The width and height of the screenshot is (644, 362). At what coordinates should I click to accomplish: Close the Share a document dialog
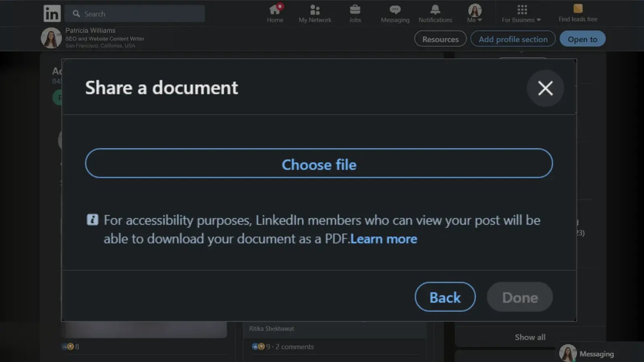tap(545, 88)
